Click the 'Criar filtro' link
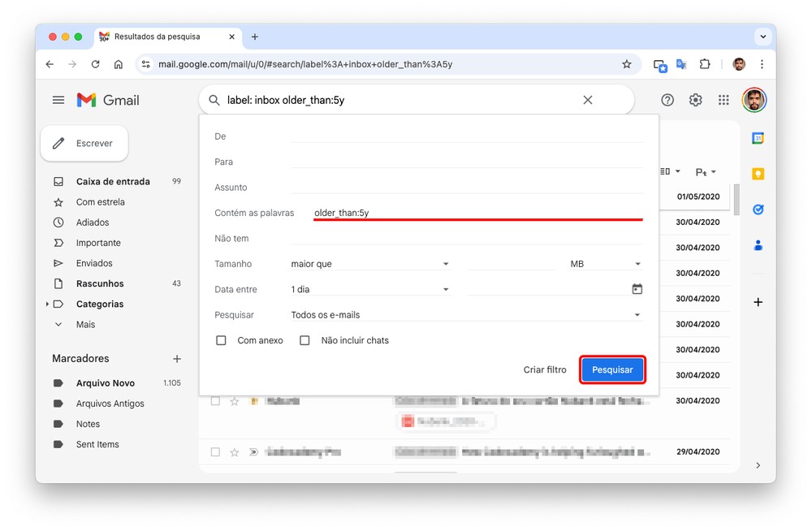 point(545,370)
